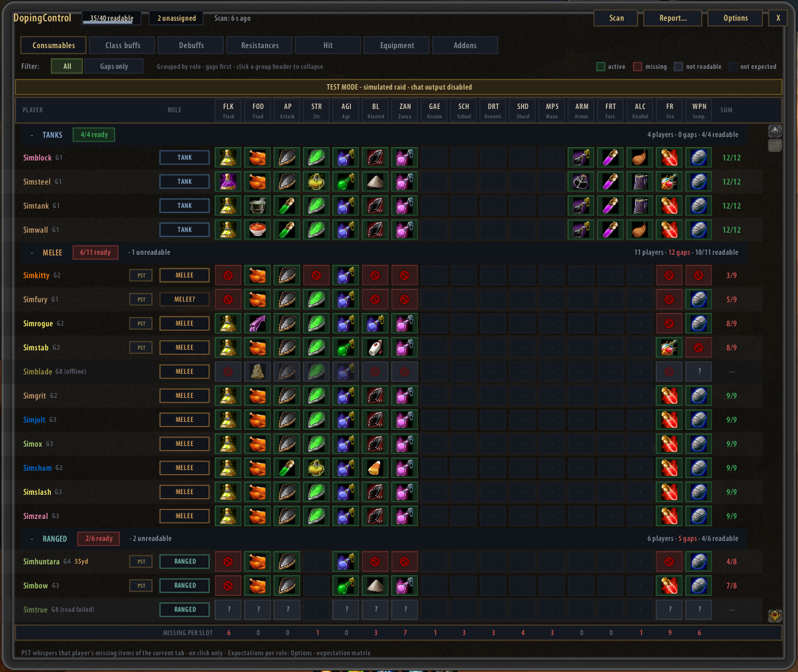The height and width of the screenshot is (672, 798).
Task: Enable the Gaps only filter
Action: pos(114,66)
